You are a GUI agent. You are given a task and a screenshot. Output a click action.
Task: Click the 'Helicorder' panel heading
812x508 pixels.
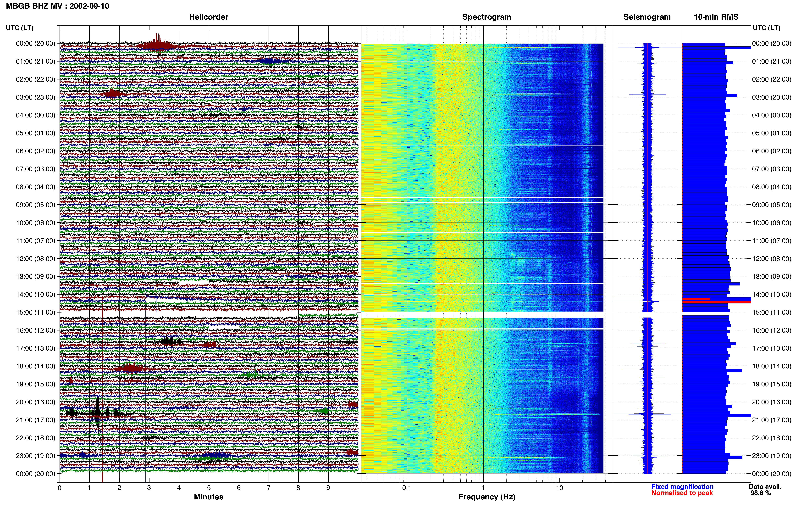tap(209, 17)
